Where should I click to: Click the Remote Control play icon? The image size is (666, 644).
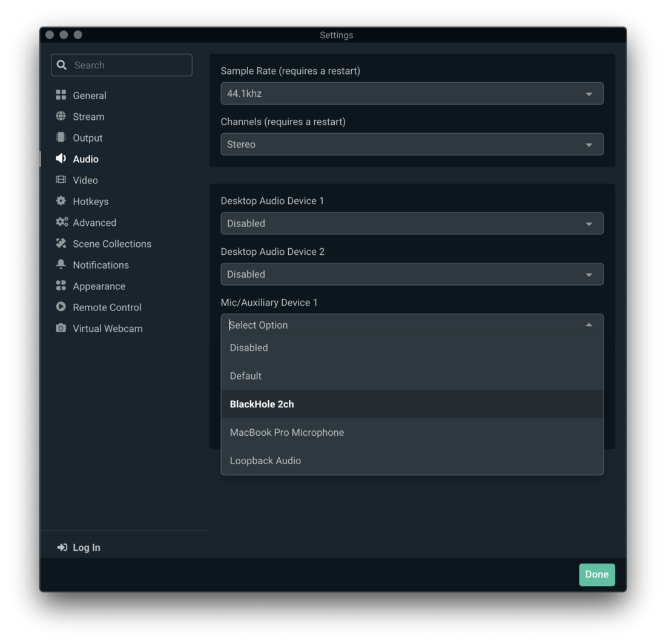(61, 306)
